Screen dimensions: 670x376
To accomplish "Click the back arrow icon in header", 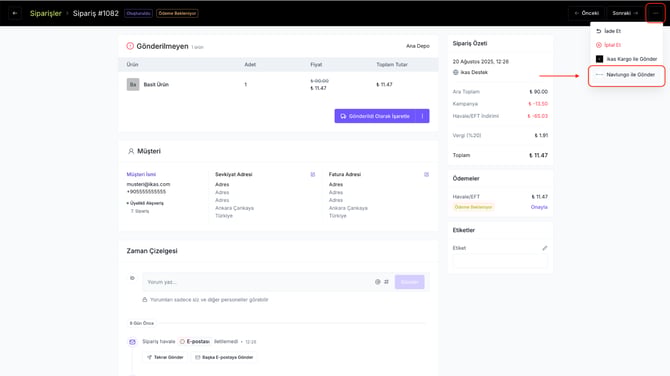I will [15, 13].
